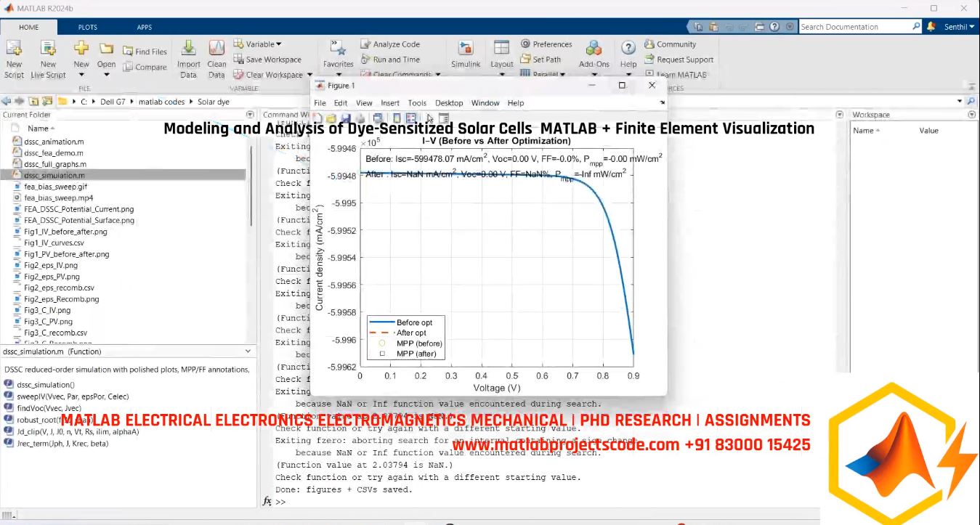
Task: Click the Search Documentation field
Action: tap(859, 26)
